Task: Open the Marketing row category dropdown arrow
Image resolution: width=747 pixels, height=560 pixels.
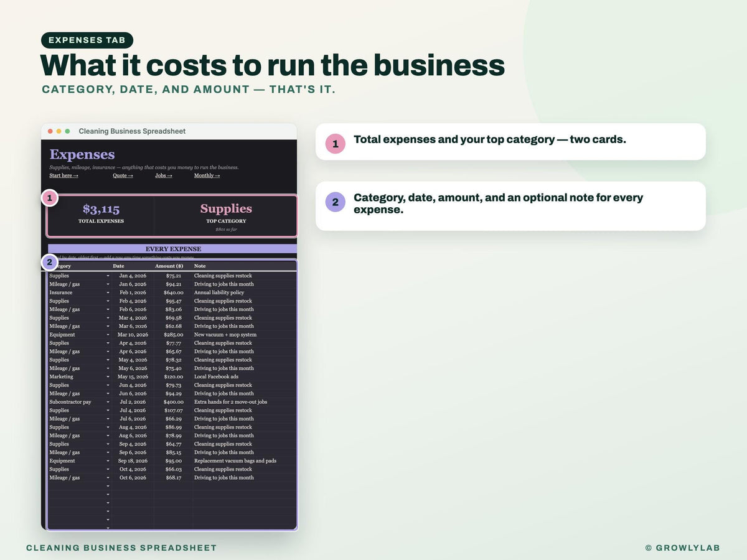Action: coord(108,376)
